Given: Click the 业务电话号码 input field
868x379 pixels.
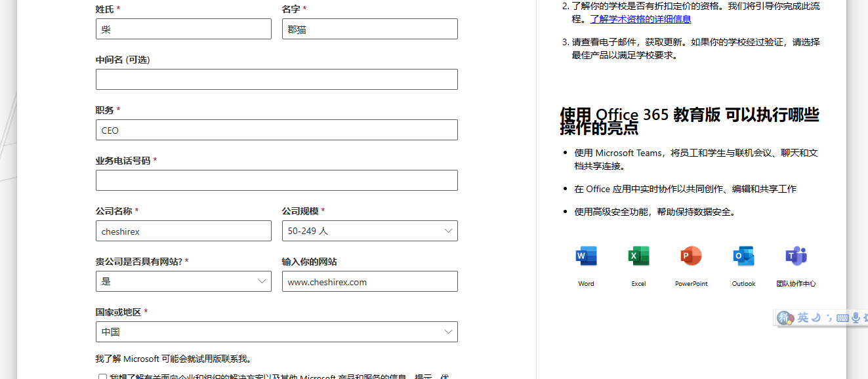Looking at the screenshot, I should pos(276,180).
